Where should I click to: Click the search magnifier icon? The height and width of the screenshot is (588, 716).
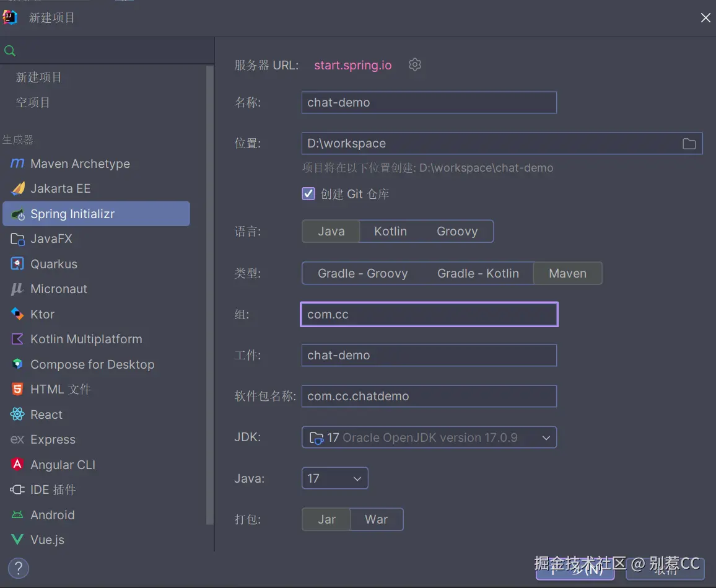(x=9, y=51)
